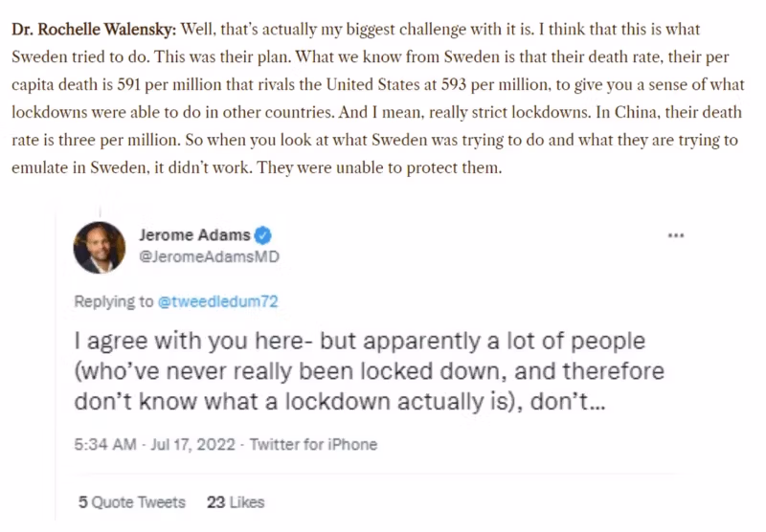The height and width of the screenshot is (532, 766).
Task: Open the tweet's more options ellipsis menu
Action: (676, 235)
